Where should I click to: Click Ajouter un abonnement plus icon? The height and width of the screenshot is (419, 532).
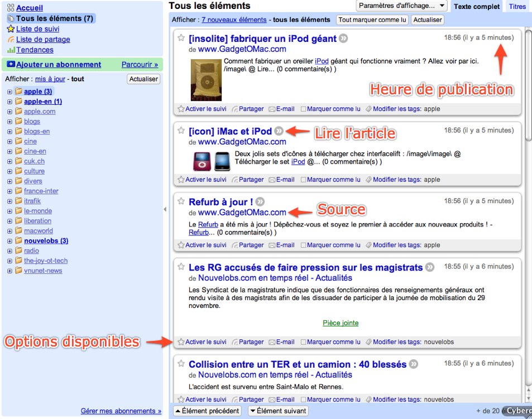point(11,64)
